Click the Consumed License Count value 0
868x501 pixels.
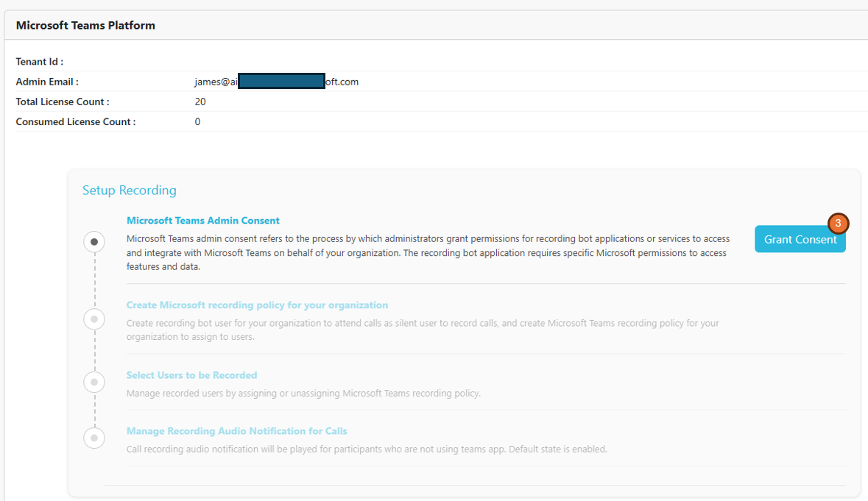[x=197, y=121]
